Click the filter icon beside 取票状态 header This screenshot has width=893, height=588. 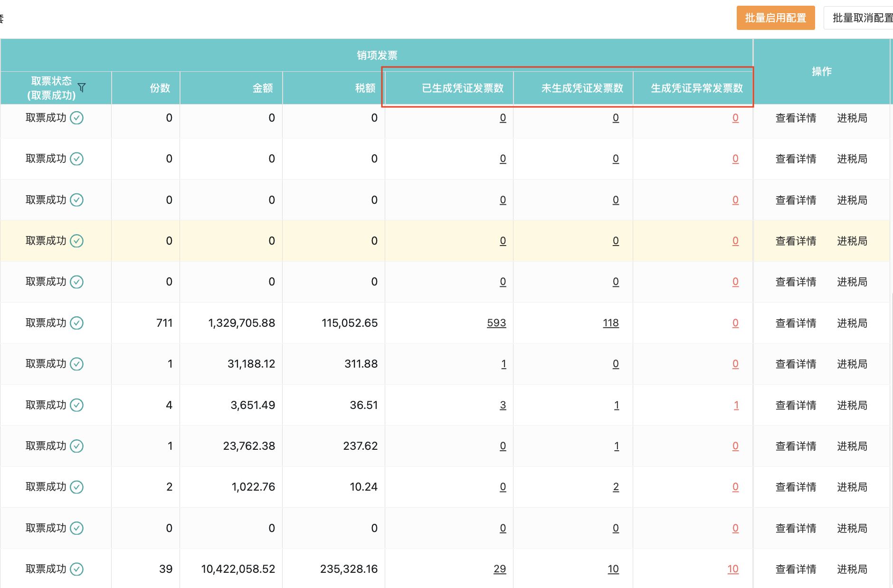coord(82,88)
